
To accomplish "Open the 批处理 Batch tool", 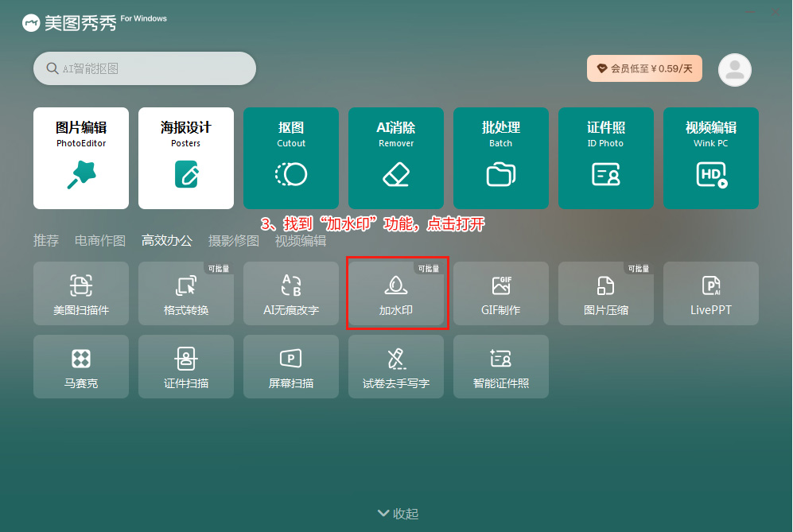I will click(501, 157).
